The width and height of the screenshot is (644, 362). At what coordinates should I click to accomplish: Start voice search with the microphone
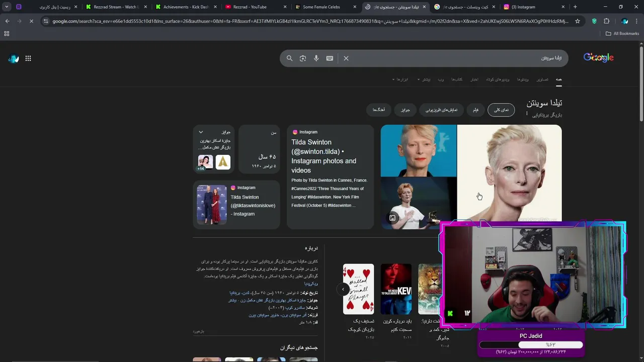tap(316, 58)
